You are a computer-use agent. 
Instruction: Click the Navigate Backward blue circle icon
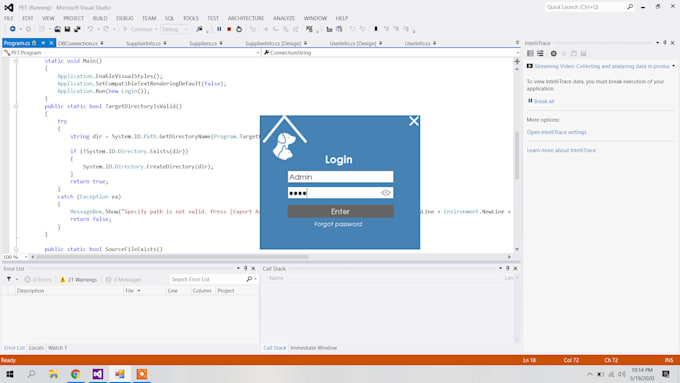[x=13, y=29]
